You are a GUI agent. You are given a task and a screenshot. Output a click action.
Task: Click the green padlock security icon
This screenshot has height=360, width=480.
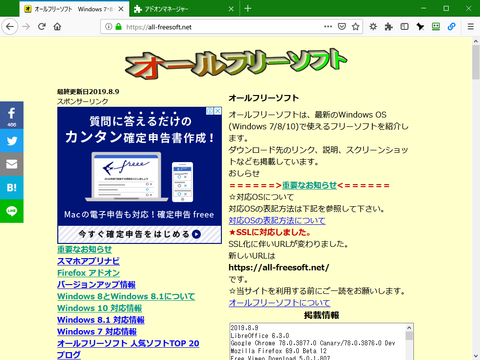coord(118,27)
